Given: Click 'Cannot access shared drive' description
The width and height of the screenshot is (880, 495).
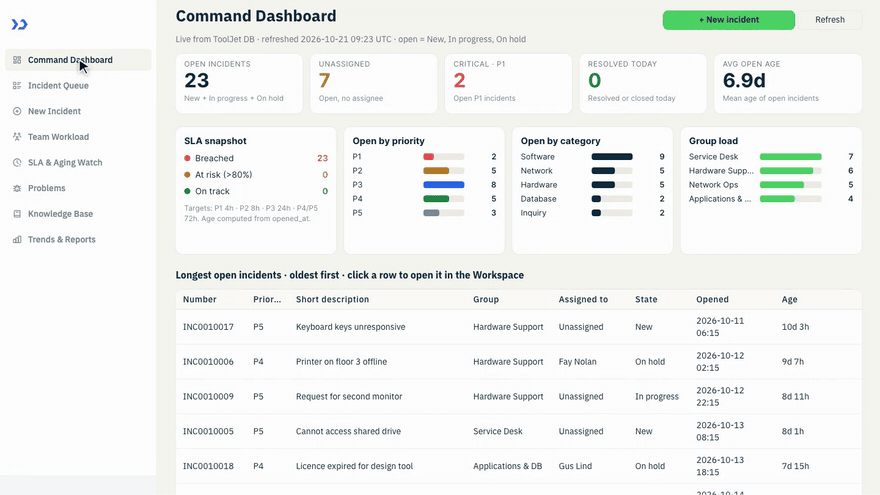Looking at the screenshot, I should tap(349, 431).
